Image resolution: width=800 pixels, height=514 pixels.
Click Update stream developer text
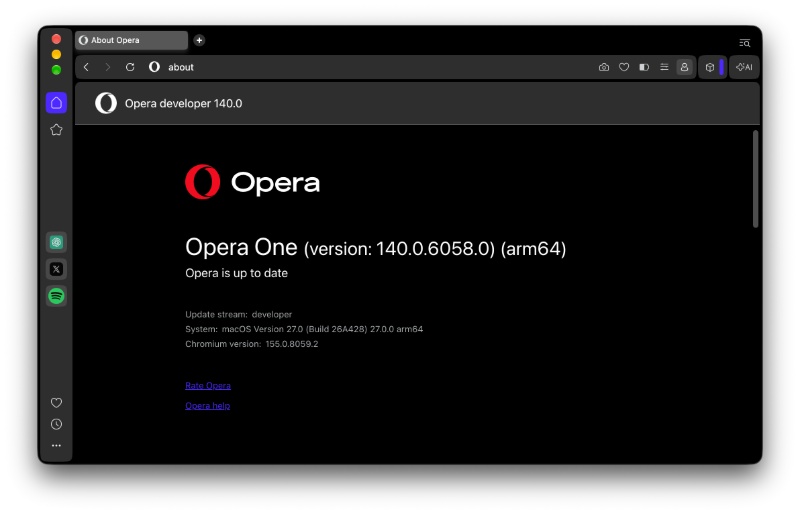tap(238, 314)
